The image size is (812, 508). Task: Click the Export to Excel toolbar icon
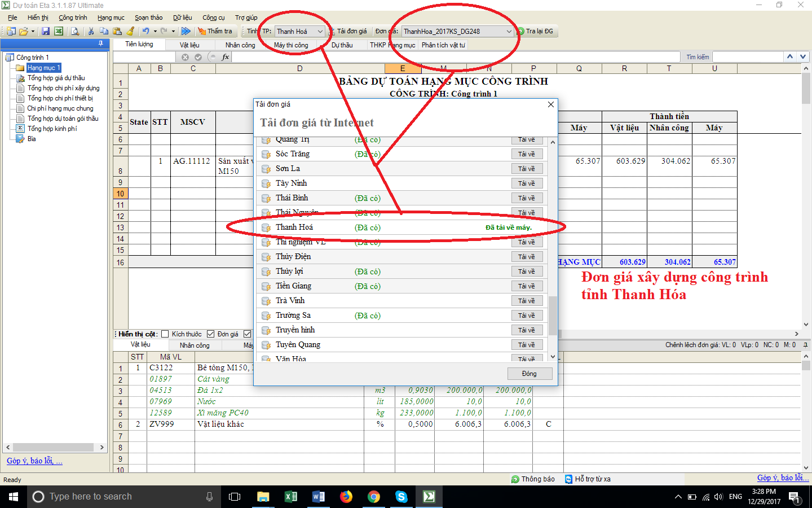pos(59,32)
